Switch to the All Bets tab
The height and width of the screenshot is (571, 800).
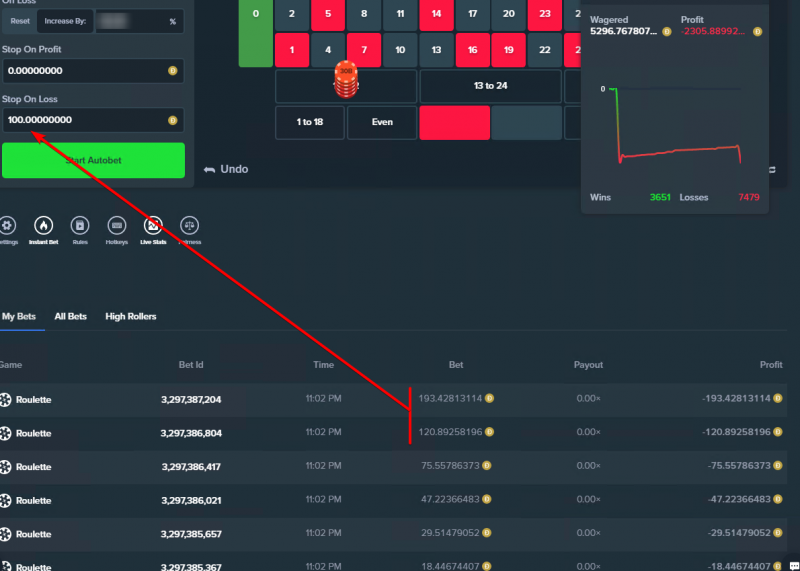pyautogui.click(x=70, y=316)
